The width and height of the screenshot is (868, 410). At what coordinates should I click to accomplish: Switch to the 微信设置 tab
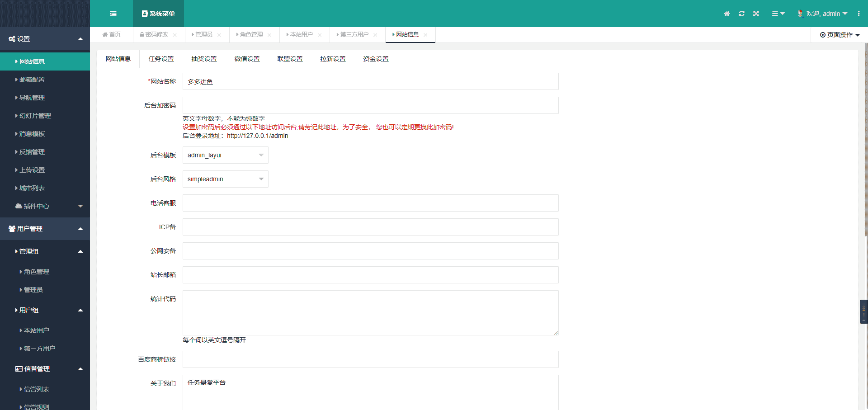pyautogui.click(x=247, y=59)
